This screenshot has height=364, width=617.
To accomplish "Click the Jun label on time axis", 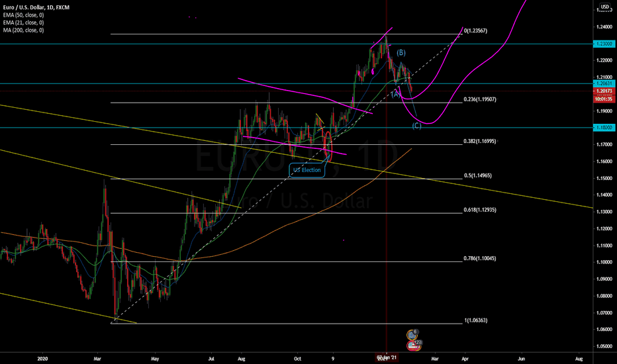I will pos(522,359).
